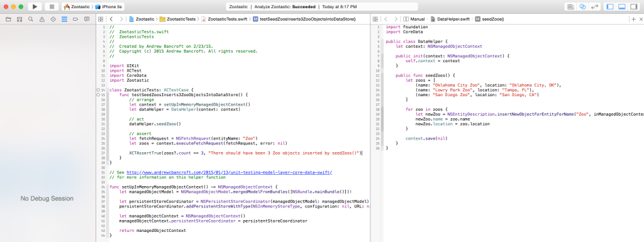Open the Find navigator magnifier icon

tap(30, 19)
